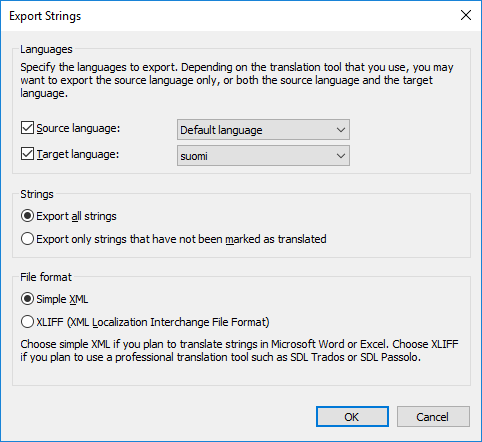Choose the XLIFF file format radio button

tap(27, 322)
